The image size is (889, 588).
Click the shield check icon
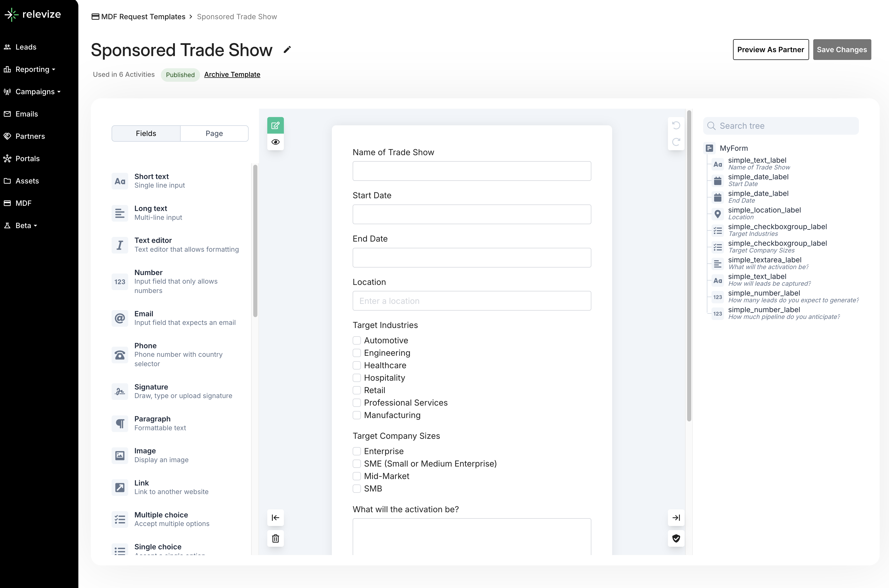click(676, 538)
